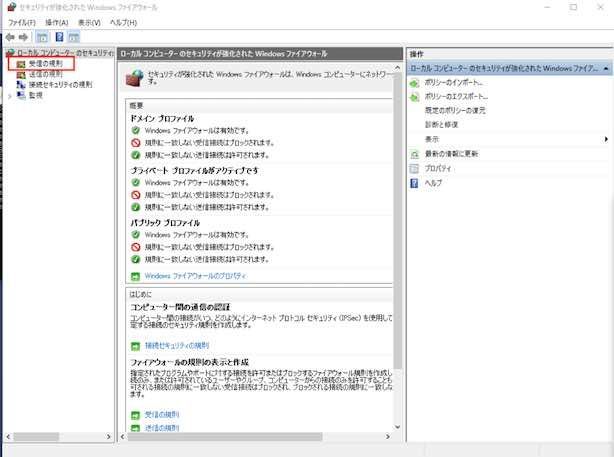This screenshot has height=457, width=614.
Task: Click green check icon under ドメイン プロファイル heading
Action: point(135,130)
